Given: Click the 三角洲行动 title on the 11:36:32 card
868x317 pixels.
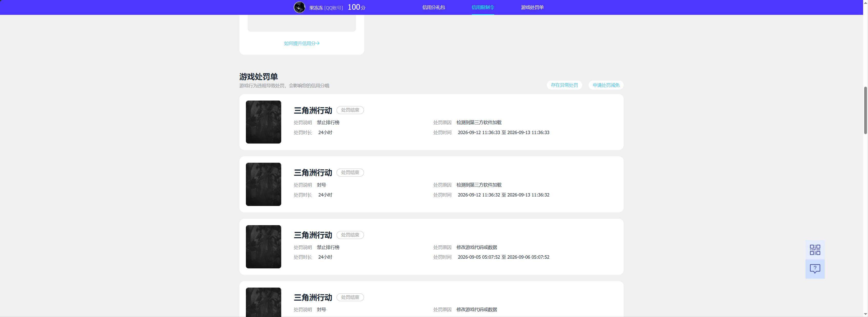Looking at the screenshot, I should 313,173.
